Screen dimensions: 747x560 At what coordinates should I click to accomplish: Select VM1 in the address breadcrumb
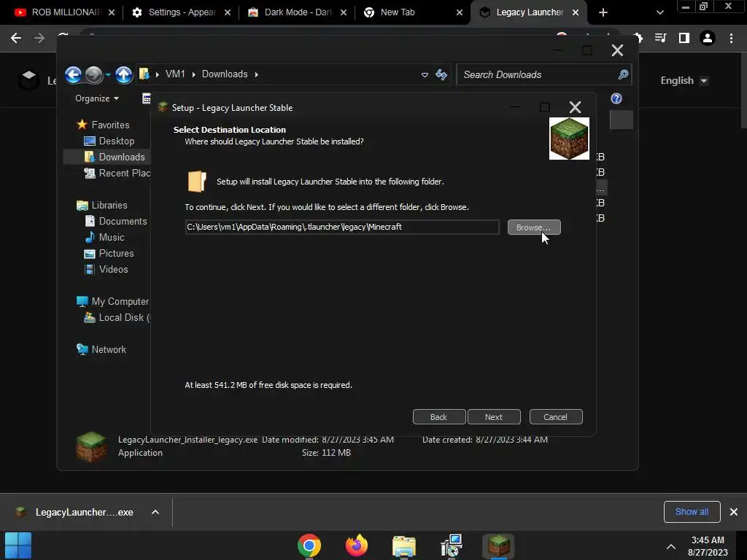175,74
